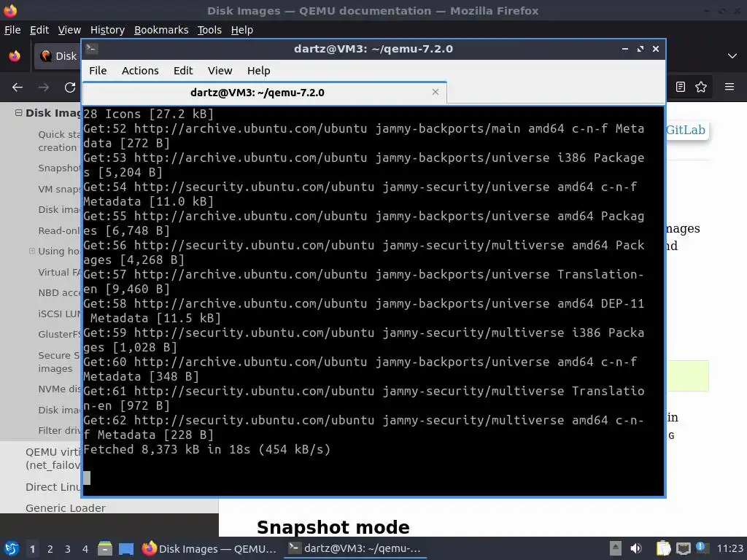Click the terminal icon in the terminal title bar
This screenshot has width=747, height=560.
(92, 49)
